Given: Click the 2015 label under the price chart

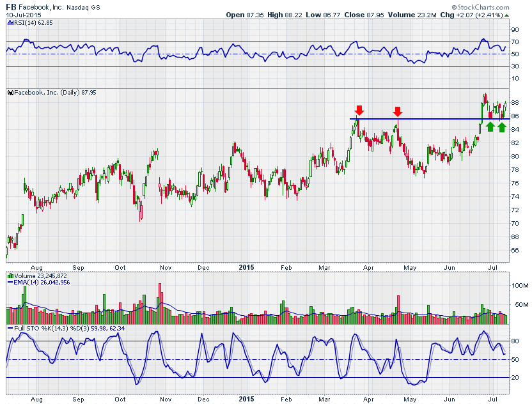Looking at the screenshot, I should point(246,267).
